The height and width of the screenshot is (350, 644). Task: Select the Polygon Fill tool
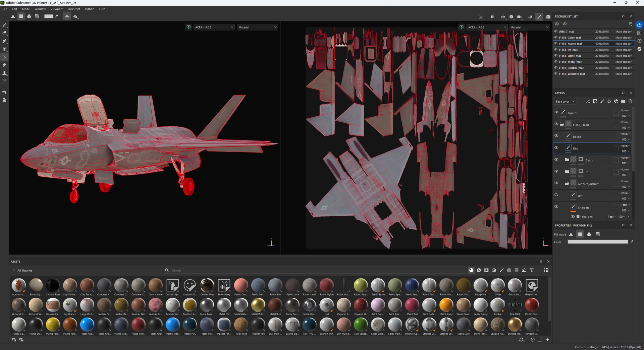point(4,57)
